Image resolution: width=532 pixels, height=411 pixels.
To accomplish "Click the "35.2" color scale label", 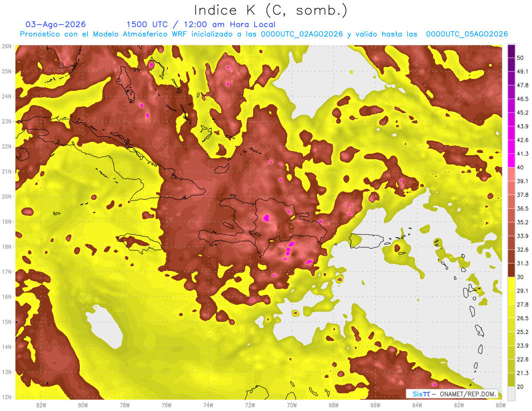I will point(522,222).
